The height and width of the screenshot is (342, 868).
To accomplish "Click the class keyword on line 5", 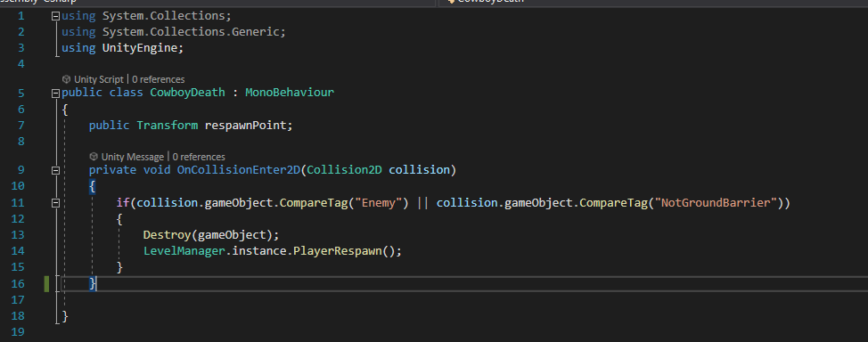I will click(x=127, y=92).
